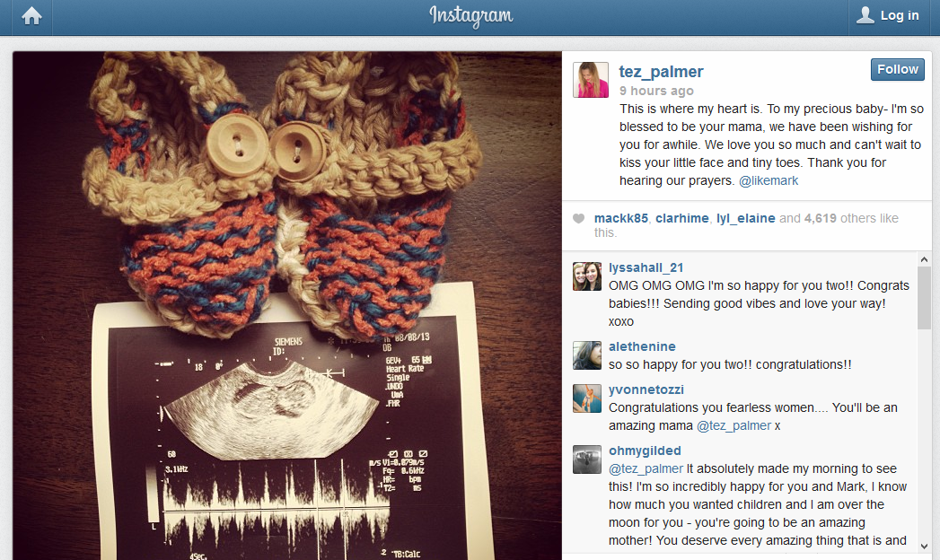Click the baby booties ultrasound photo
The width and height of the screenshot is (940, 560).
[287, 305]
